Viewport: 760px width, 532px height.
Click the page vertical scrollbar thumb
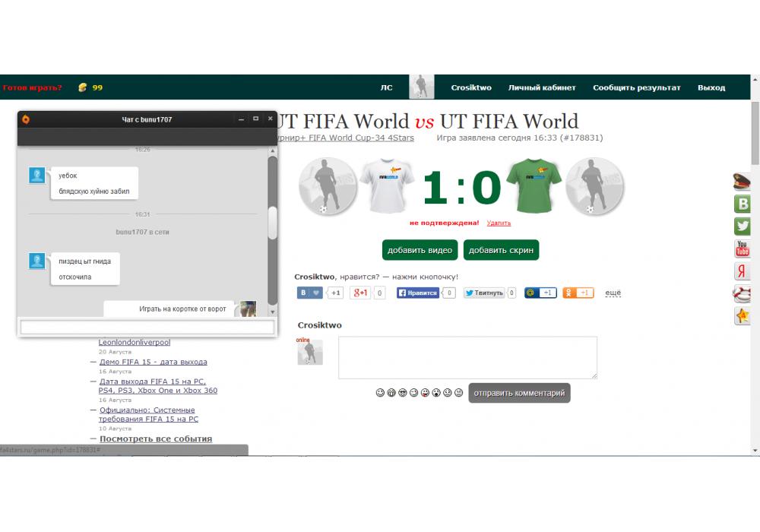[755, 133]
